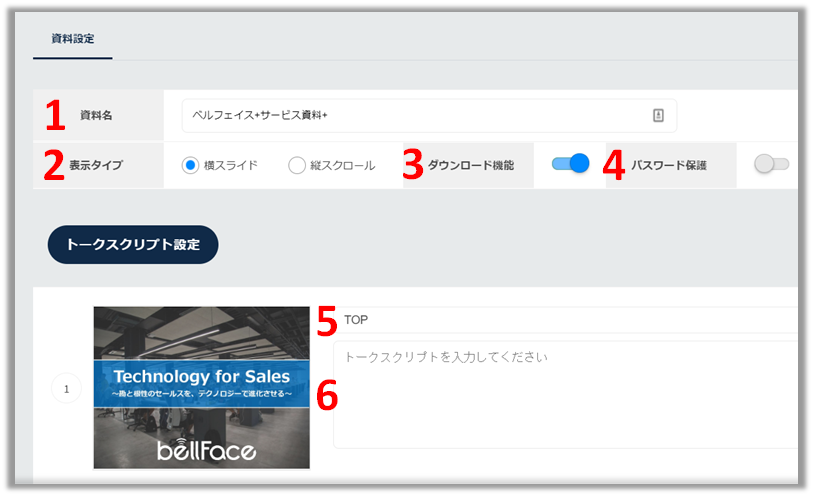Click the TOP slide title field
This screenshot has height=496, width=813.
(569, 320)
